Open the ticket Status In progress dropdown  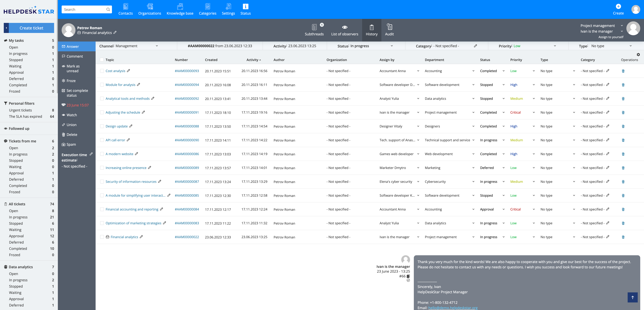coord(392,46)
